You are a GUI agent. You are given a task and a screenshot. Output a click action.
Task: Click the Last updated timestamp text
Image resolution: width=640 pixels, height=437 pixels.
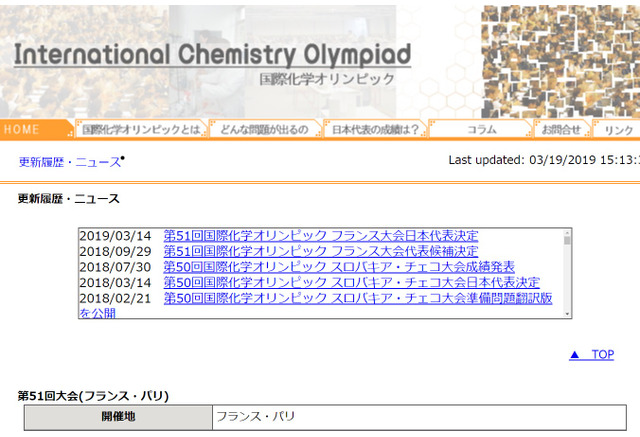pos(544,160)
